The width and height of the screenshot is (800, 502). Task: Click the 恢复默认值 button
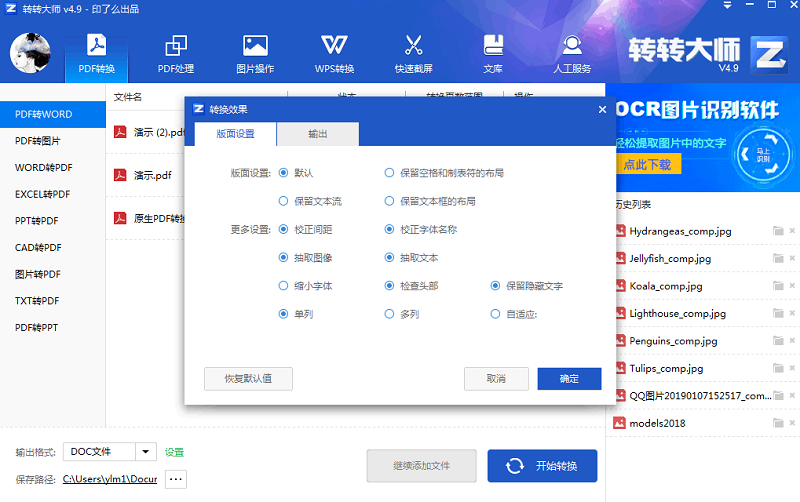pos(248,379)
